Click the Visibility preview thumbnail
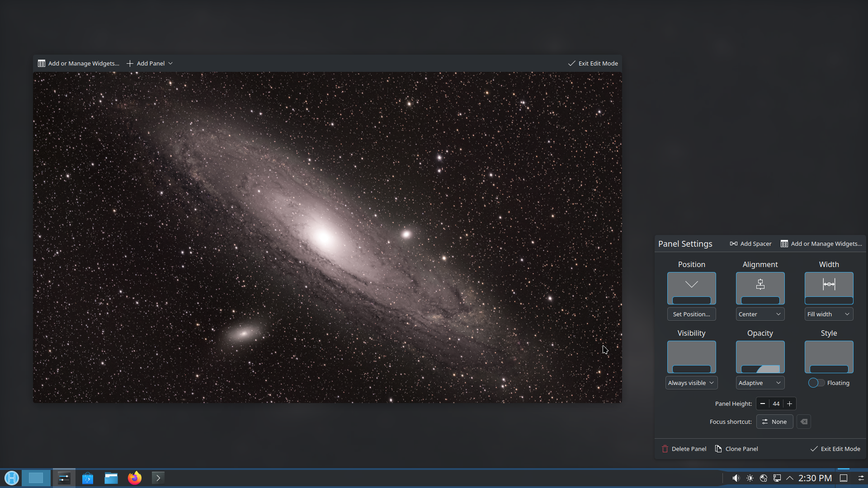 [x=692, y=357]
